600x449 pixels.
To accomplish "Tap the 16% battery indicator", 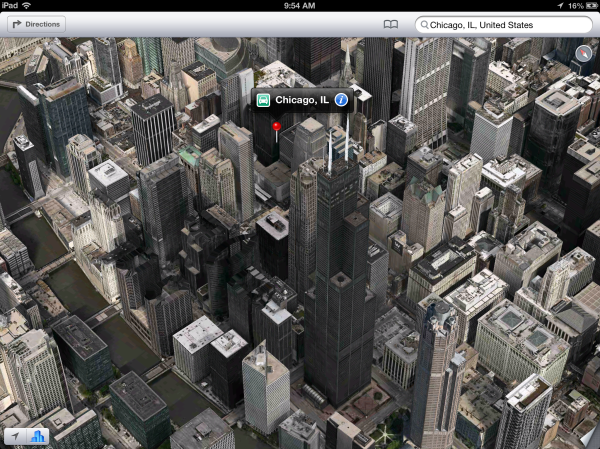I will tap(583, 6).
